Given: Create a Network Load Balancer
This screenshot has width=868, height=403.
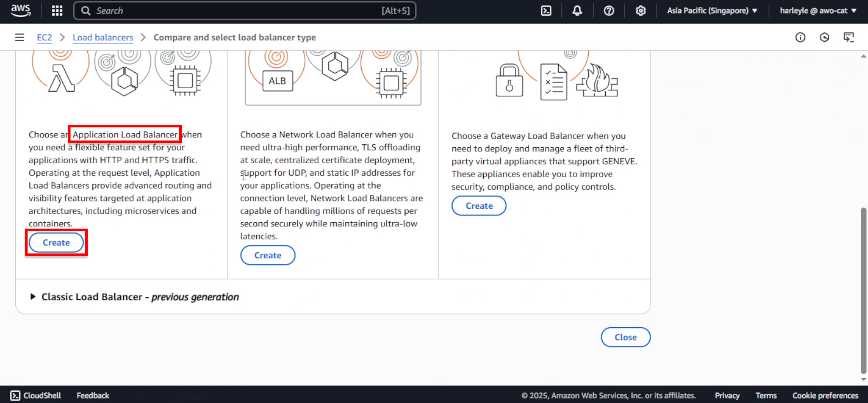Looking at the screenshot, I should [268, 255].
